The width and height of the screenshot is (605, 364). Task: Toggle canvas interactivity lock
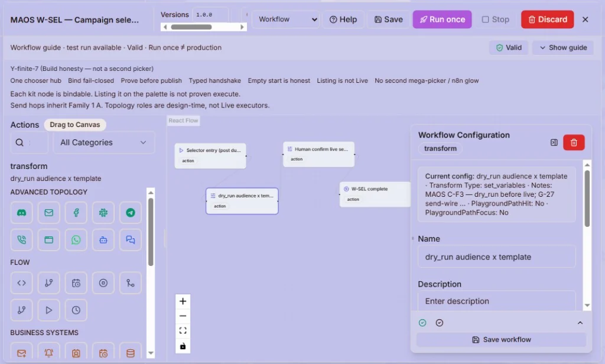pos(183,346)
